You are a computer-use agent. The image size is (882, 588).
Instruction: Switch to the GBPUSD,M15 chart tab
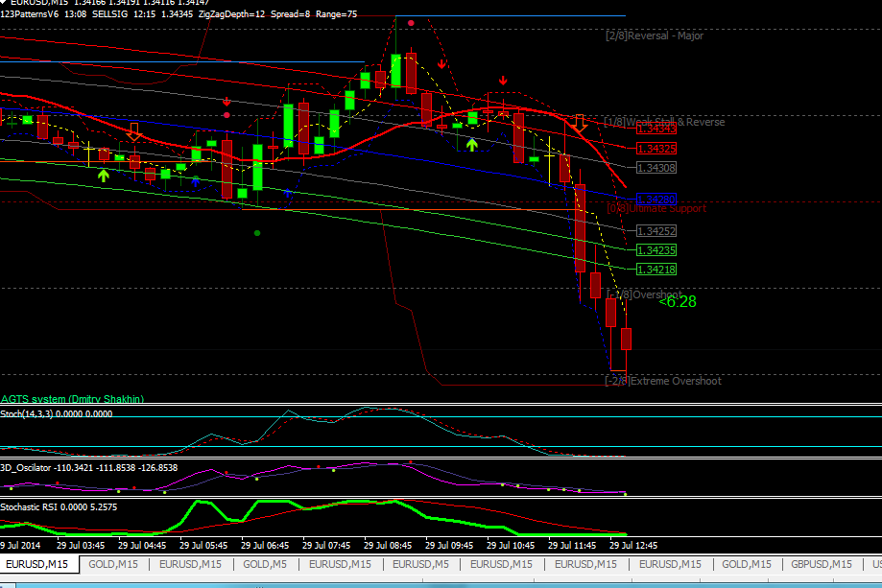[822, 564]
